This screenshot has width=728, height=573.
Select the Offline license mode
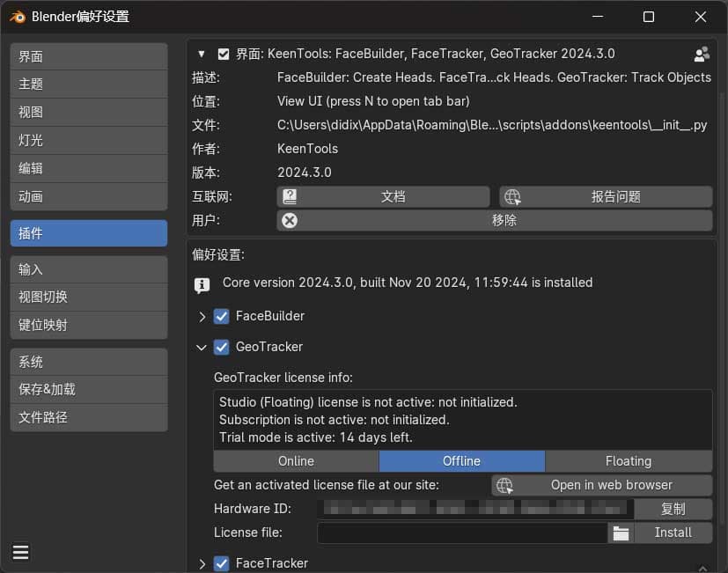(x=461, y=461)
